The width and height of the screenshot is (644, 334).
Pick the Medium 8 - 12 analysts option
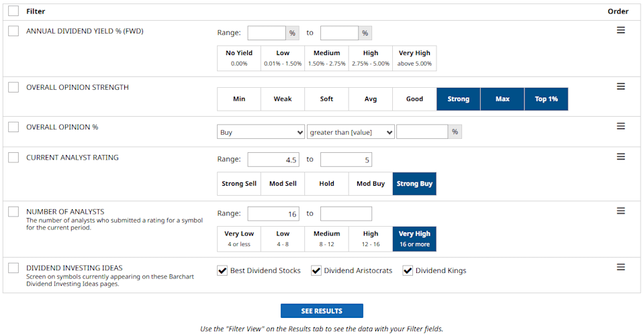point(326,239)
